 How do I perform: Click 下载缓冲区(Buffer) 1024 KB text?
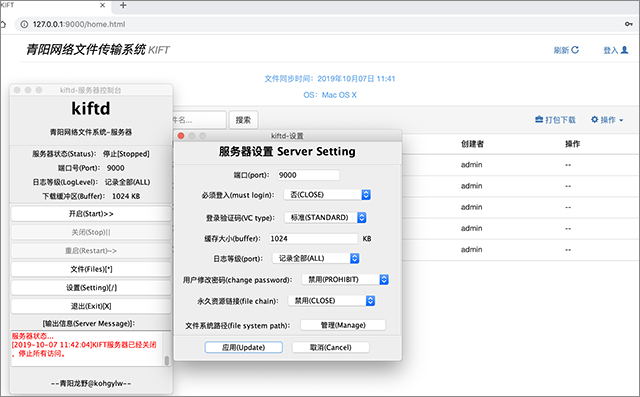91,196
